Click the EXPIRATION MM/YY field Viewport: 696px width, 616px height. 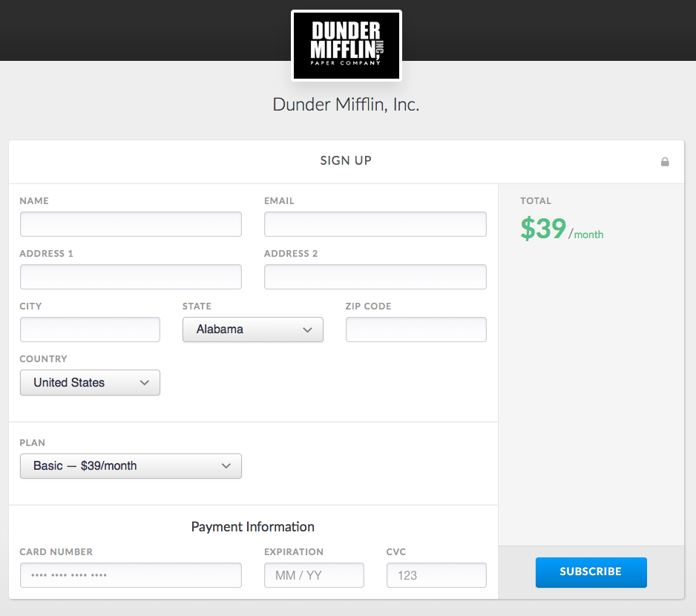click(x=314, y=575)
